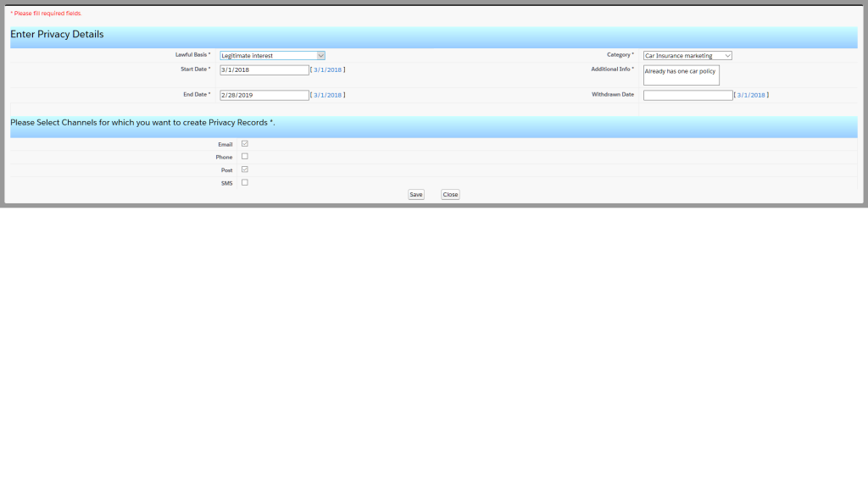
Task: Click the Enter Privacy Details section header
Action: [x=57, y=35]
